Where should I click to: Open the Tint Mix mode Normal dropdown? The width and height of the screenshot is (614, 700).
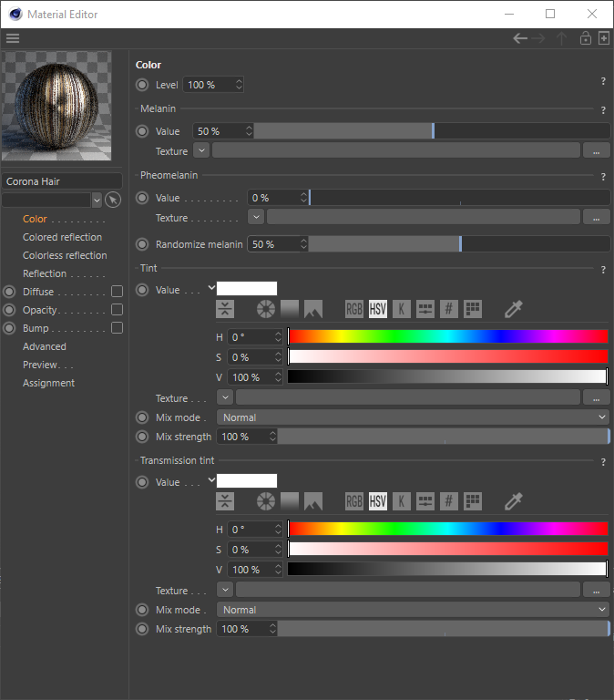[414, 417]
